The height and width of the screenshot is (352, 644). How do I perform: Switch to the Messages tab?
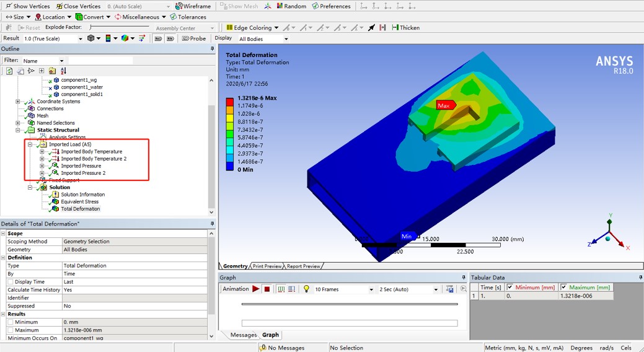click(244, 335)
